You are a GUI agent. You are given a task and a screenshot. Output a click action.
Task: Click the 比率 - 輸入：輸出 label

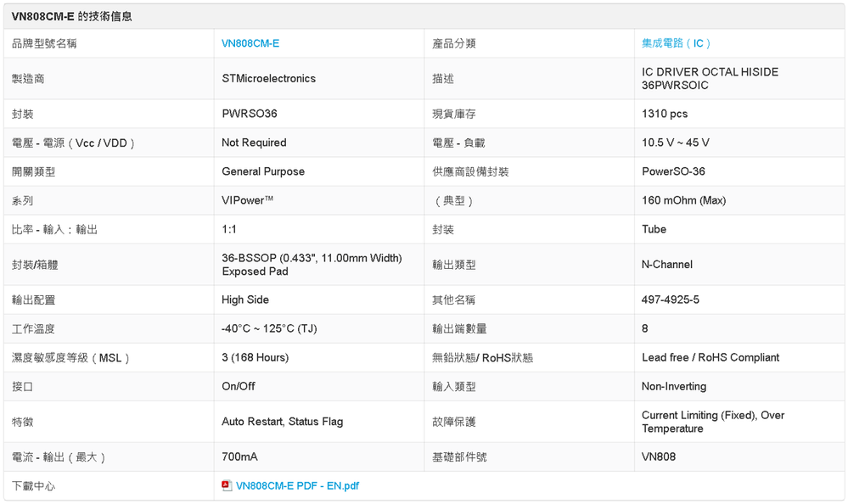click(54, 229)
